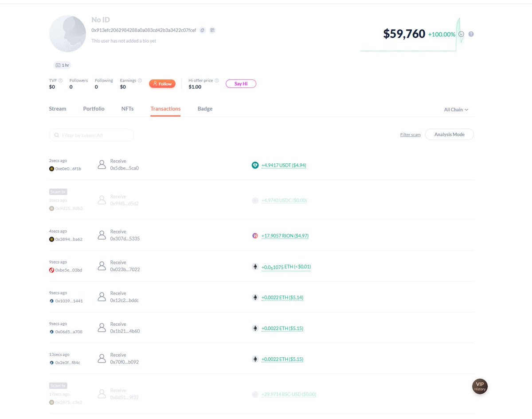Screen dimensions: 532x419
Task: Select the Transactions tab
Action: [x=165, y=109]
